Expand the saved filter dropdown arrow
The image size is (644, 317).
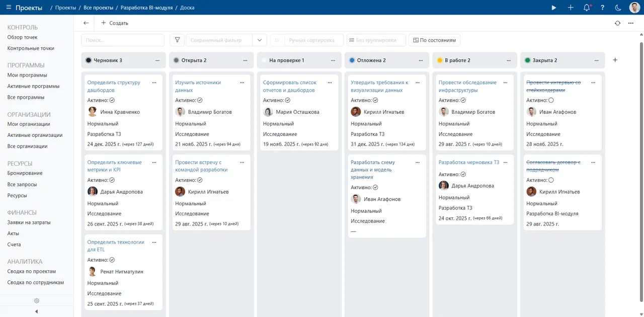coord(260,40)
